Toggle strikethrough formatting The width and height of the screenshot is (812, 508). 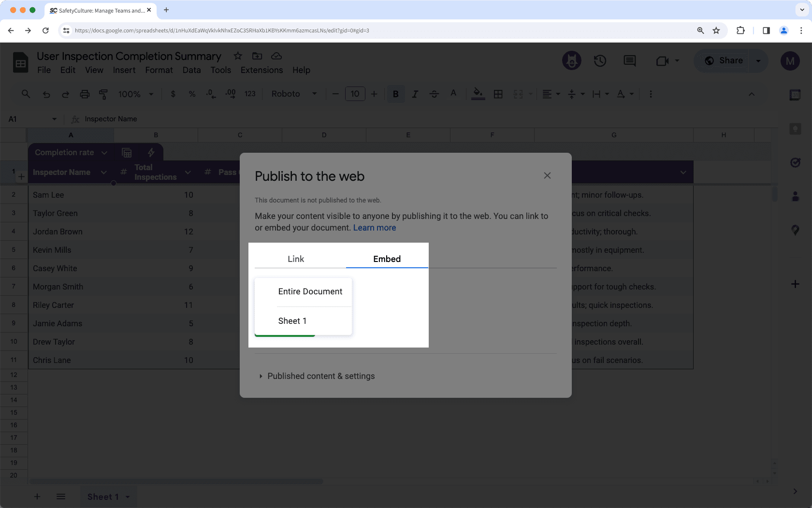(x=434, y=94)
